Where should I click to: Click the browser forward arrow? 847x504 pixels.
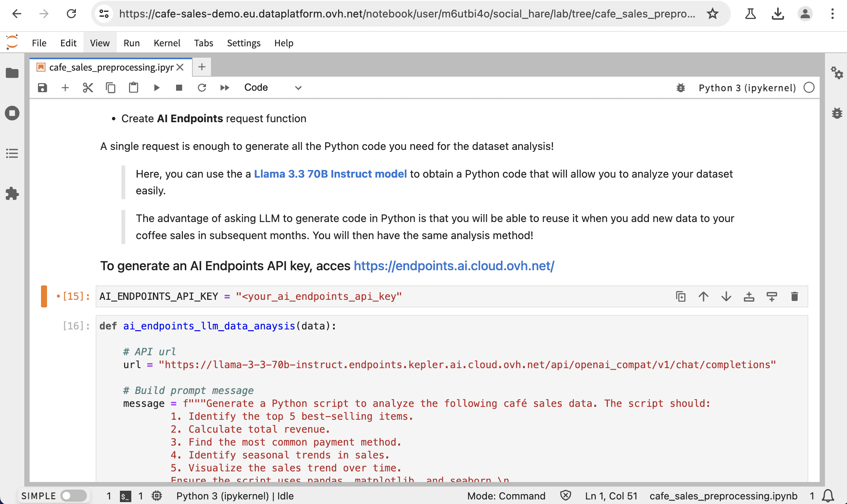click(44, 14)
